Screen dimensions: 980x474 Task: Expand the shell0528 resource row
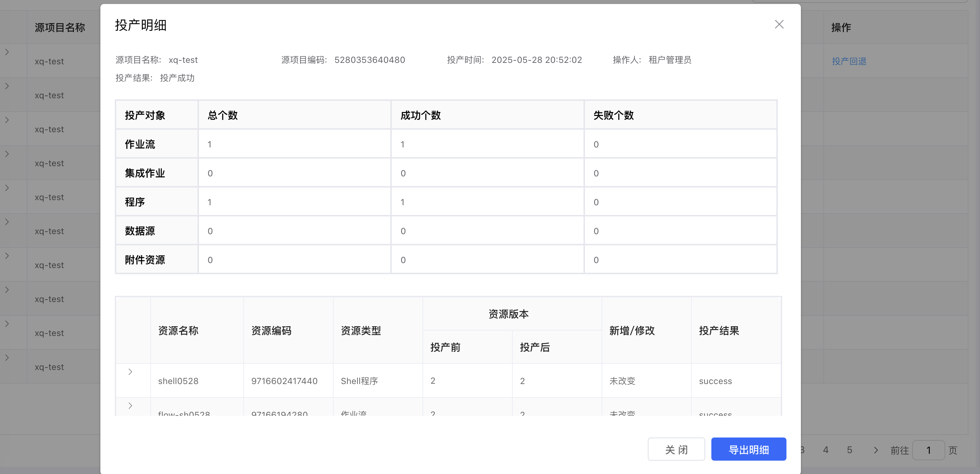coord(130,372)
